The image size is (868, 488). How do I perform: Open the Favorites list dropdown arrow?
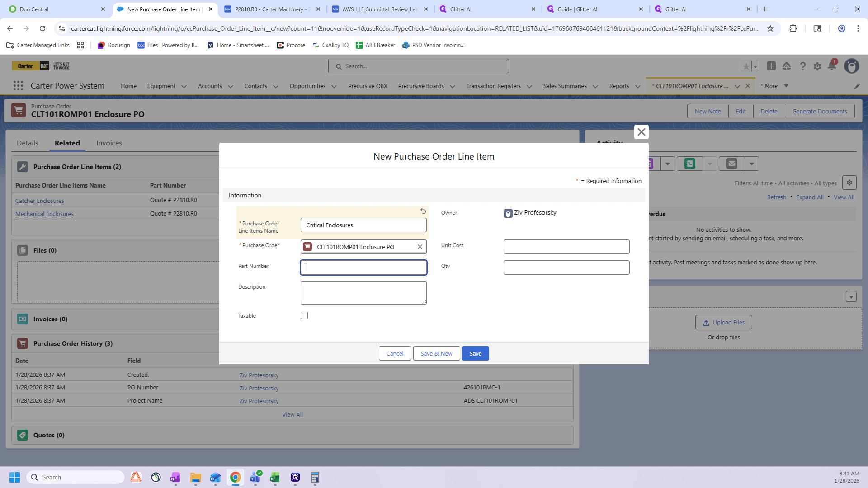755,66
